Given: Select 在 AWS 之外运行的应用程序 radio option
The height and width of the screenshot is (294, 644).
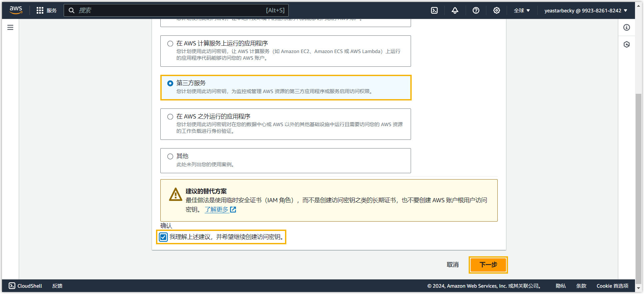Looking at the screenshot, I should pyautogui.click(x=170, y=117).
